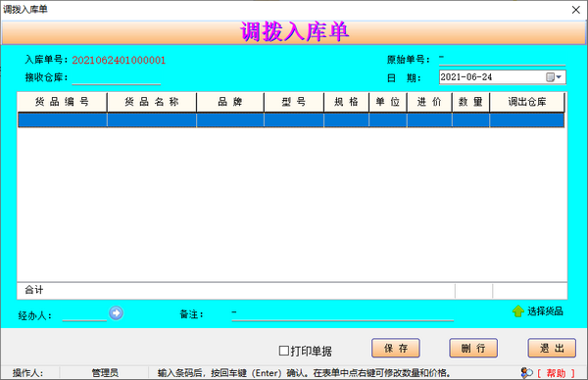Image resolution: width=588 pixels, height=380 pixels.
Task: Click the 接收仓库 input field
Action: coord(117,77)
